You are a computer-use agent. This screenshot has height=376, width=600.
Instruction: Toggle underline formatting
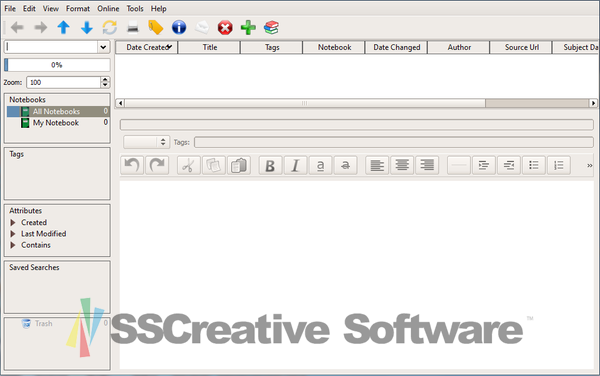[320, 165]
